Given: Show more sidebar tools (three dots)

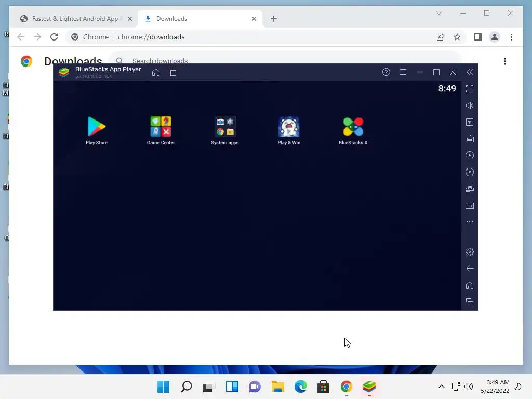Looking at the screenshot, I should tap(470, 222).
